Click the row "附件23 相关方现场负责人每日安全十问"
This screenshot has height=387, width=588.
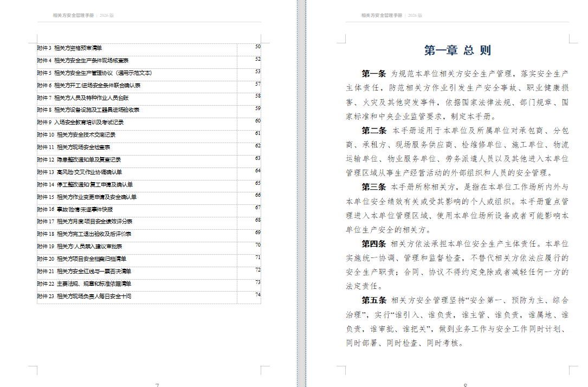(149, 296)
